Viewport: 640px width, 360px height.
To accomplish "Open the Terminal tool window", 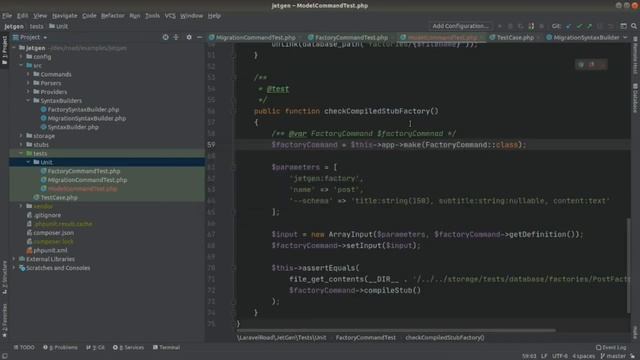I will coord(167,348).
